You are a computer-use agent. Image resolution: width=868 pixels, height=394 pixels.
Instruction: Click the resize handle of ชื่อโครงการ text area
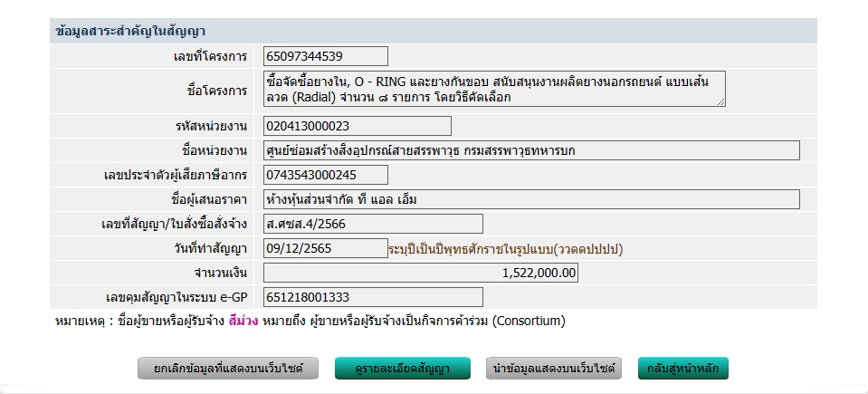click(720, 102)
